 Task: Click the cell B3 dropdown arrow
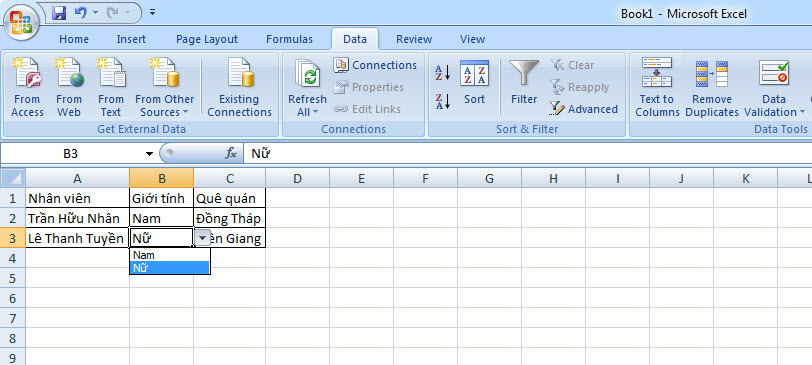[x=202, y=238]
